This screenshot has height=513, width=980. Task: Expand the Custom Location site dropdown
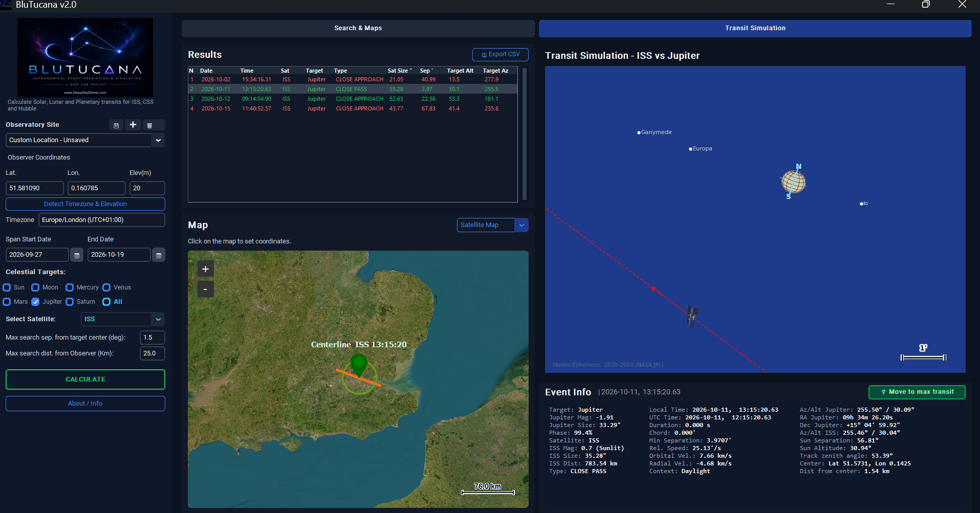158,140
